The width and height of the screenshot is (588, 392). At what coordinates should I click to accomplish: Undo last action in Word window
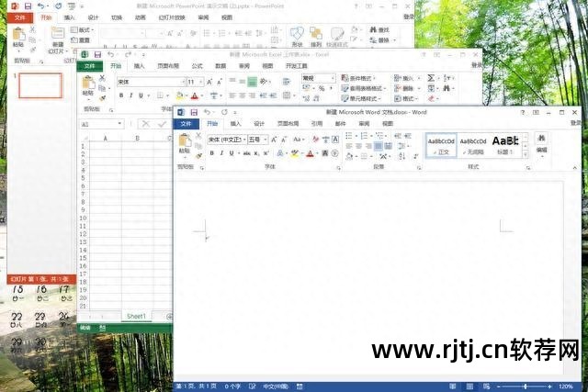[207, 112]
